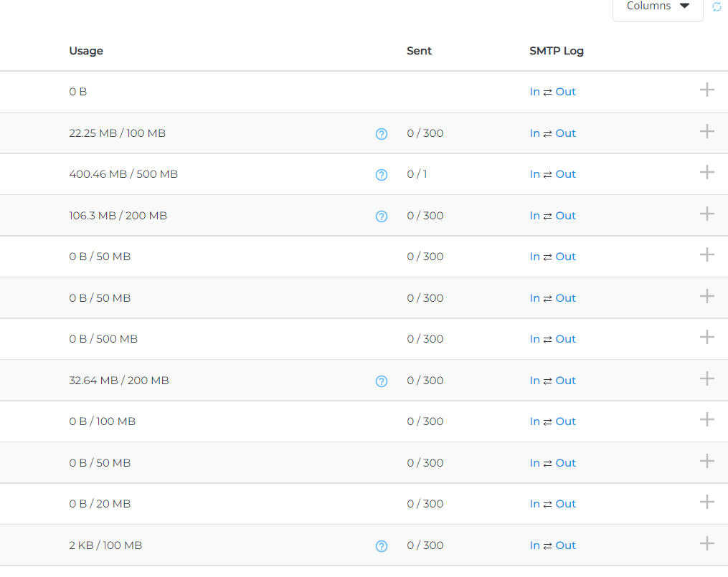This screenshot has width=728, height=577.
Task: Expand the row with 0 B usage only
Action: 706,90
